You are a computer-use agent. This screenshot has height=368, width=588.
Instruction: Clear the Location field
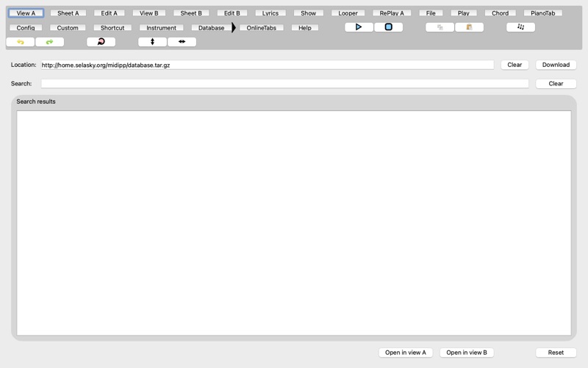[514, 65]
